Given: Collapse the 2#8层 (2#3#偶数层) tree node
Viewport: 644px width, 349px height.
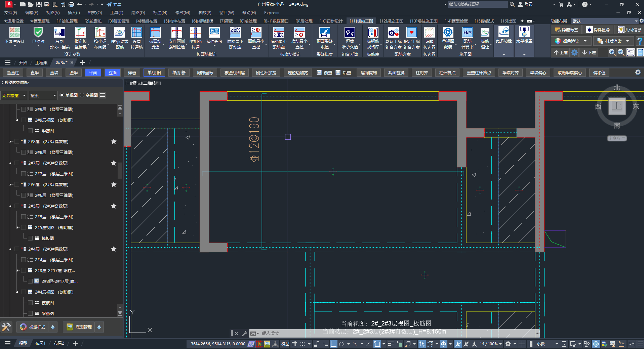Looking at the screenshot, I should [10, 141].
